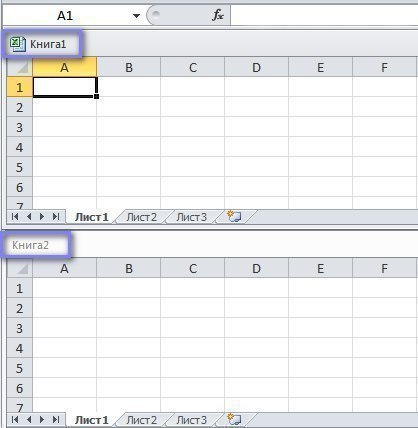Insert new sheet icon in Книга2
418x428 pixels.
pyautogui.click(x=234, y=419)
